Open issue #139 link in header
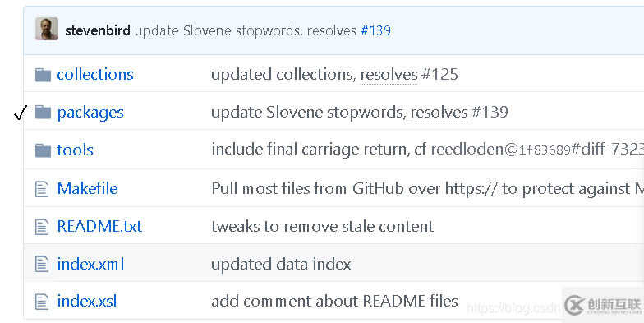644x323 pixels. [376, 30]
